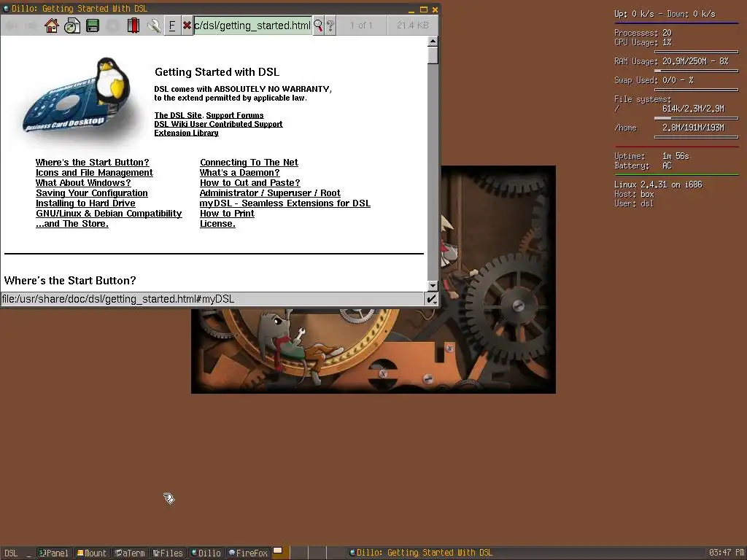Click scrollbar down arrow in Dillo
This screenshot has width=747, height=560.
(433, 286)
